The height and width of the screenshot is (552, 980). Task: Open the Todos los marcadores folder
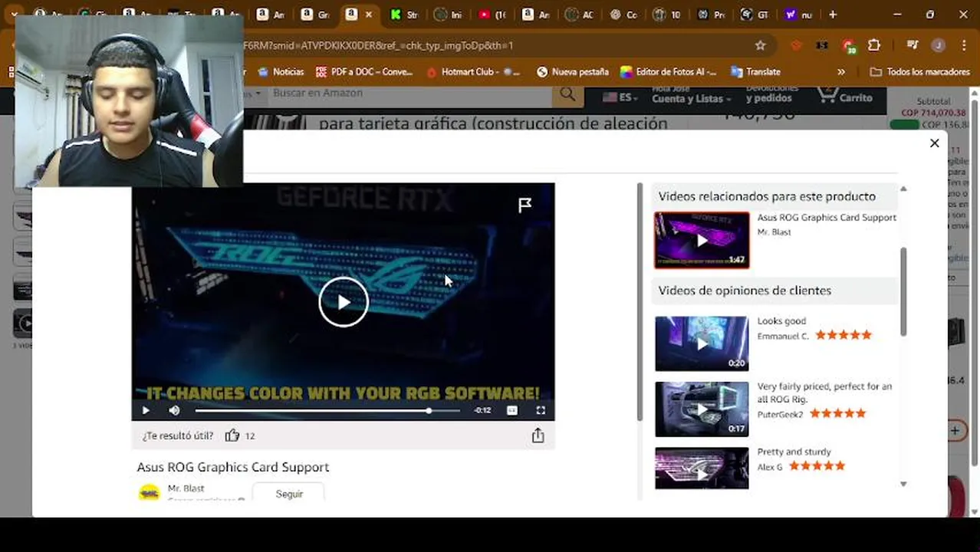click(920, 71)
